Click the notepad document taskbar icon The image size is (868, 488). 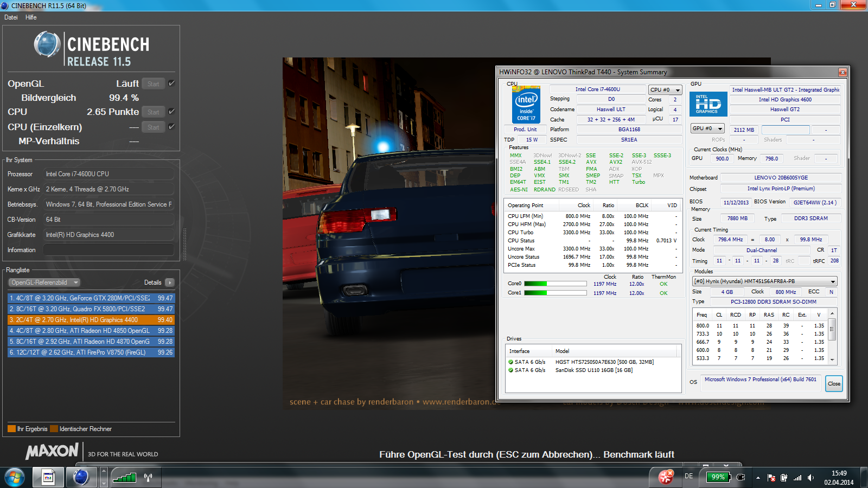tap(48, 477)
